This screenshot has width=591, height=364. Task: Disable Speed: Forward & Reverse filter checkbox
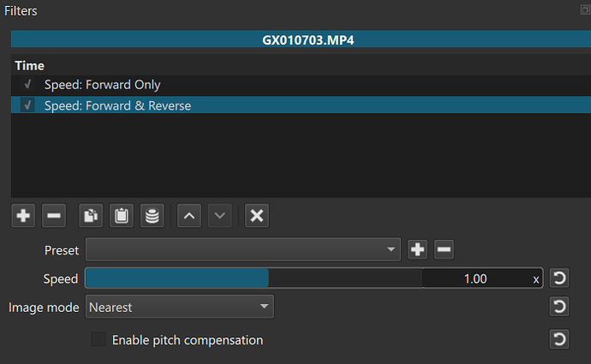pos(28,105)
